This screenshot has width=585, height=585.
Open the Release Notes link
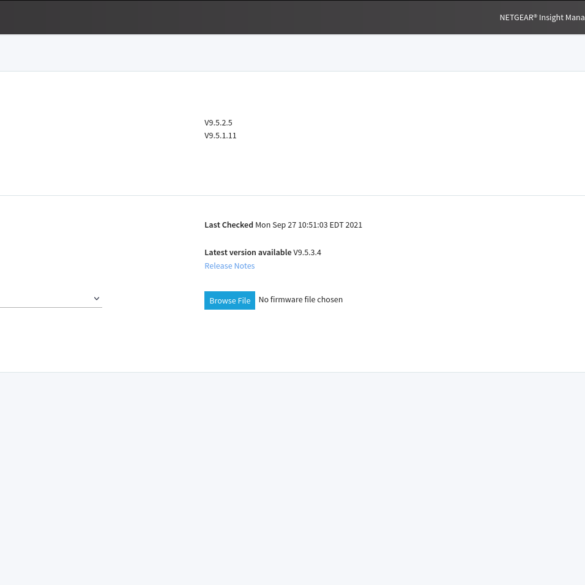point(229,266)
